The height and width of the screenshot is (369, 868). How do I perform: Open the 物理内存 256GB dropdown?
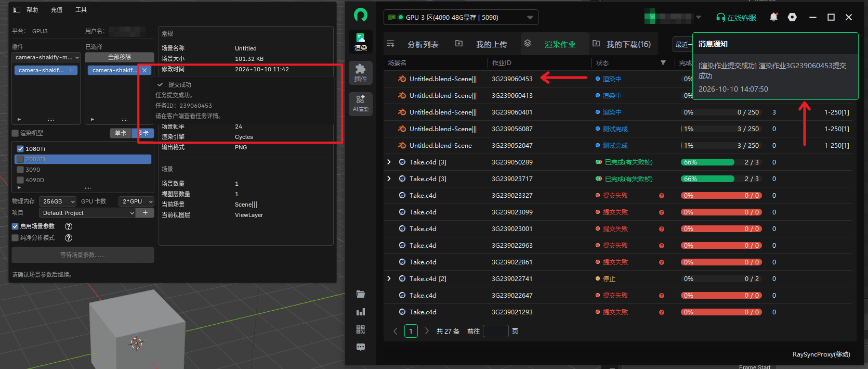click(58, 201)
